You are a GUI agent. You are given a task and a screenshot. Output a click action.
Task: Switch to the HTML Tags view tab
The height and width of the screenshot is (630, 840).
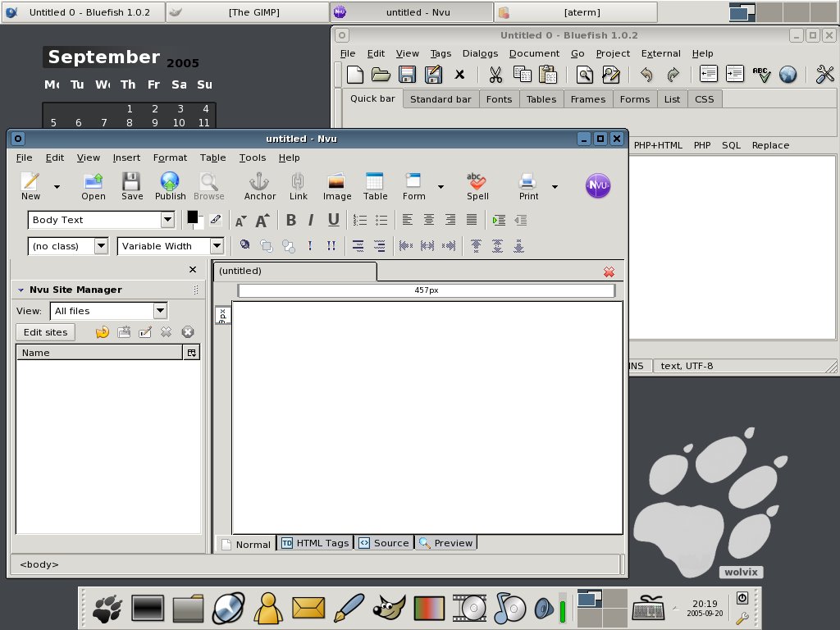pyautogui.click(x=315, y=543)
